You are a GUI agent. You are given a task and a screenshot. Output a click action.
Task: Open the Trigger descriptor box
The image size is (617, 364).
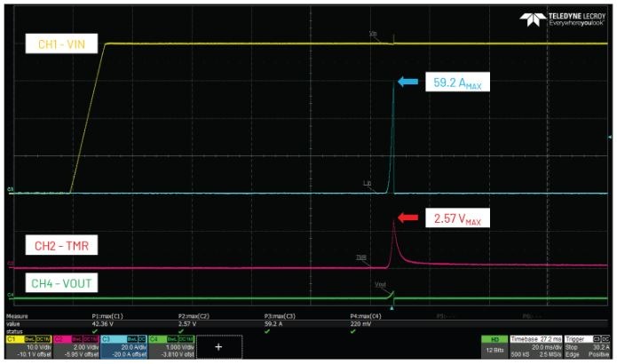[x=587, y=346]
